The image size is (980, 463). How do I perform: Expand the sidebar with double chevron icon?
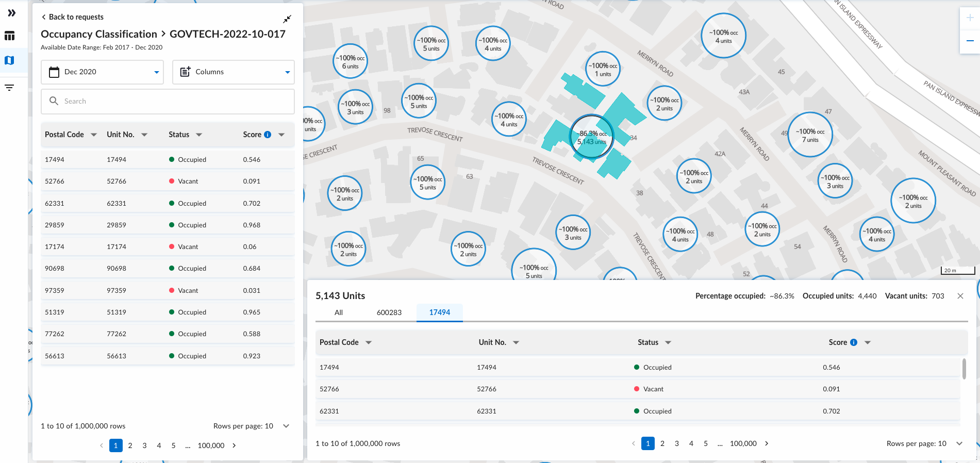point(11,13)
